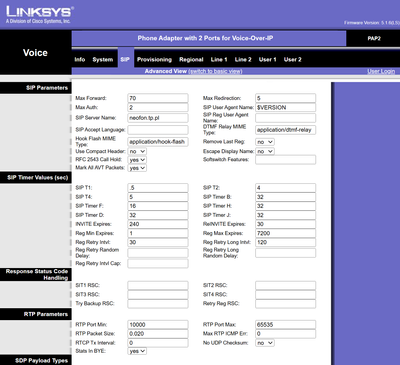Screen dimensions: 400x365
Task: Open the Regional tab
Action: (191, 60)
